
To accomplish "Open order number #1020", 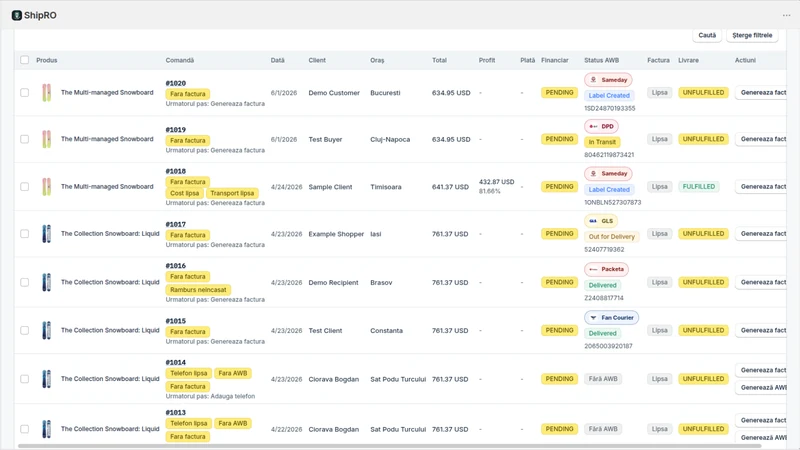I will [x=176, y=83].
